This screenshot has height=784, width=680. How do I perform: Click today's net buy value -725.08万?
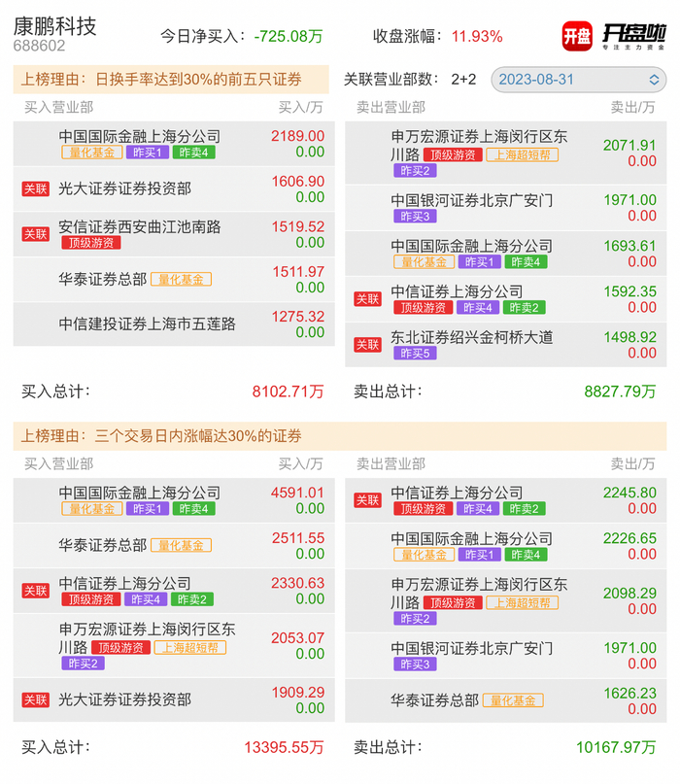click(288, 36)
